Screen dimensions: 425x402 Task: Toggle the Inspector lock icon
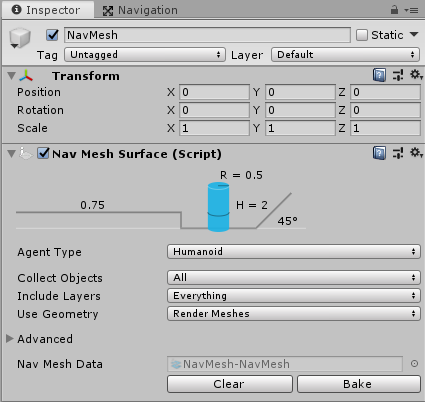tap(394, 10)
